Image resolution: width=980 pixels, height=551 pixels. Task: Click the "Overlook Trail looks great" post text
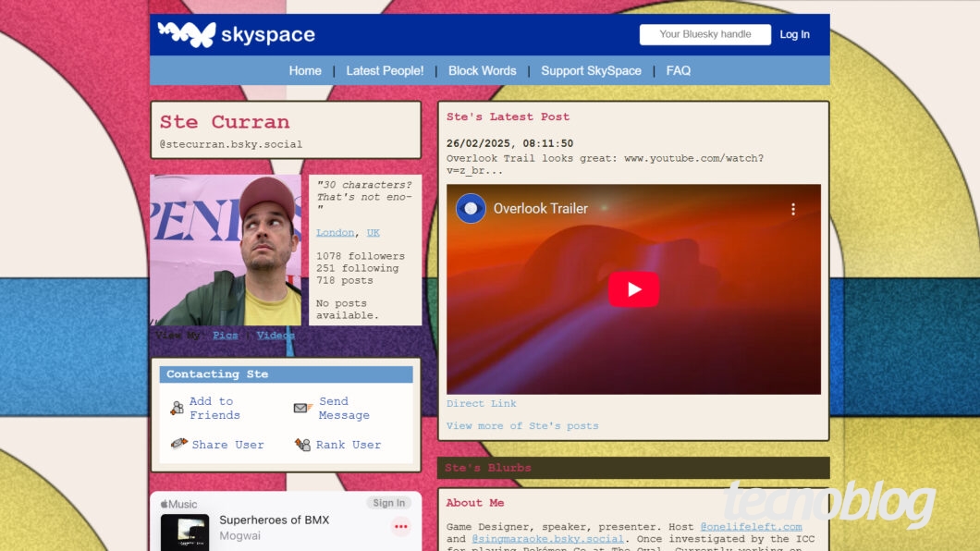605,165
